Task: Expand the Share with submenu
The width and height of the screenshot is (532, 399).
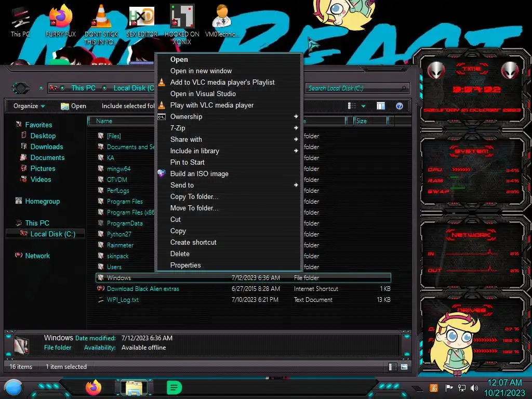Action: click(229, 139)
